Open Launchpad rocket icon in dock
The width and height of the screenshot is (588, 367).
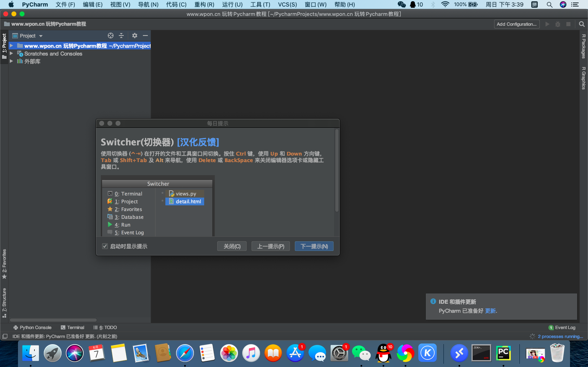click(53, 353)
